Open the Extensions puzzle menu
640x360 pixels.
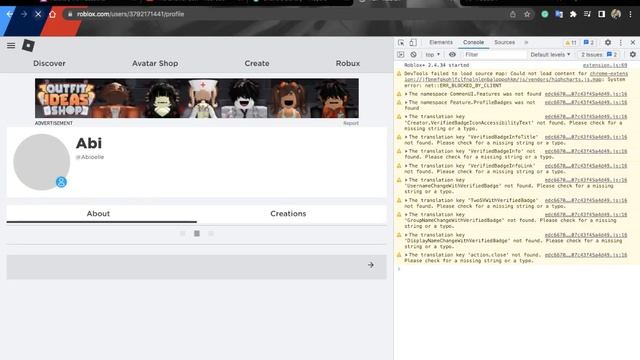tap(573, 14)
